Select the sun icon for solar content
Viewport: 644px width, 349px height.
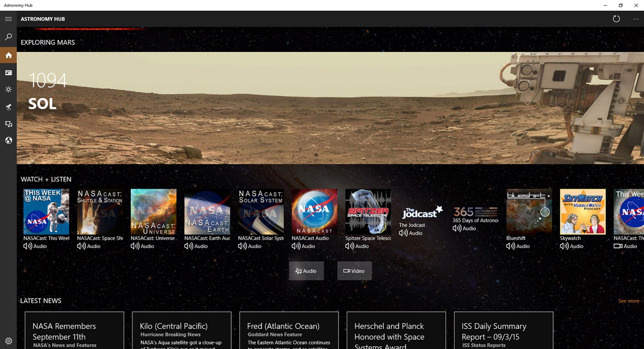point(8,90)
